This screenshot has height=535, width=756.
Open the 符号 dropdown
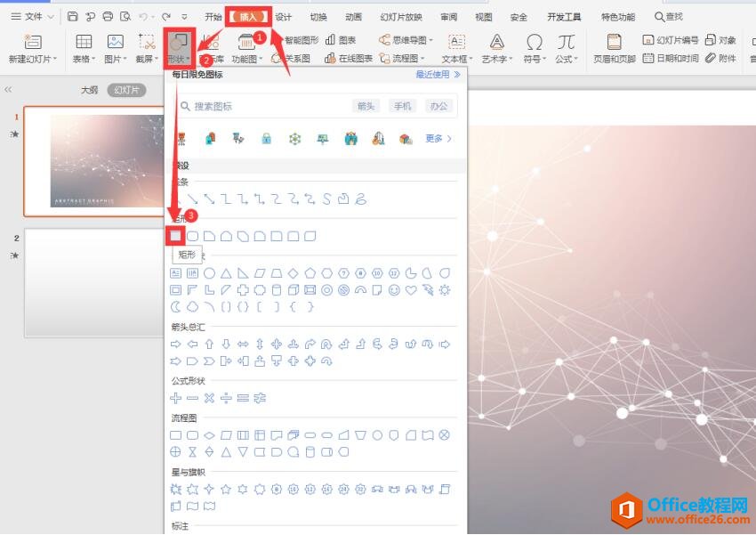pos(535,59)
